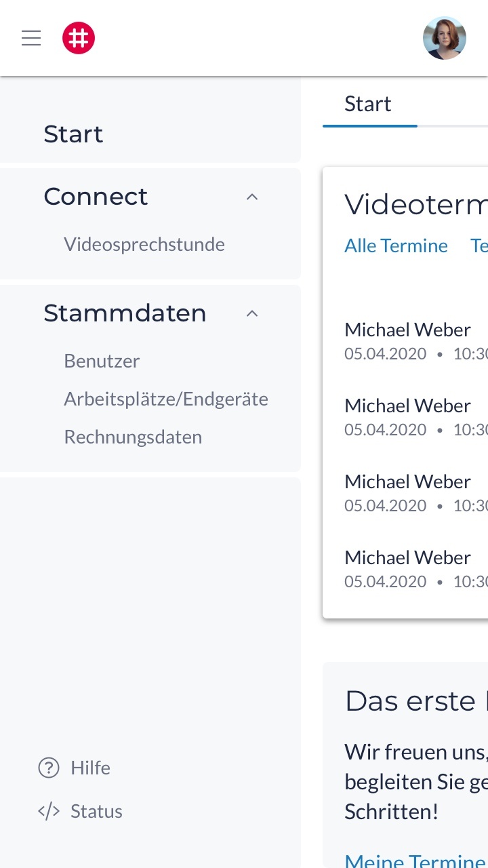Click the Hilfe question mark icon

pos(49,768)
